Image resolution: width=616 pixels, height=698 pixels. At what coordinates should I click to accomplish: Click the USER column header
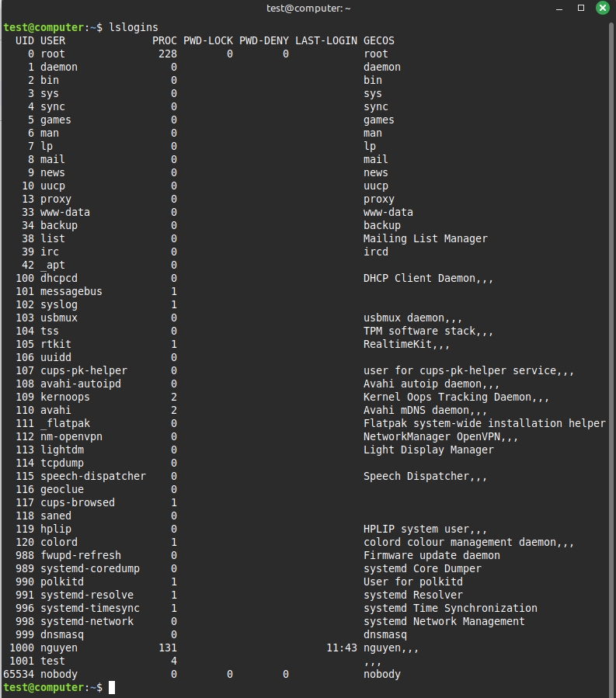pos(53,40)
